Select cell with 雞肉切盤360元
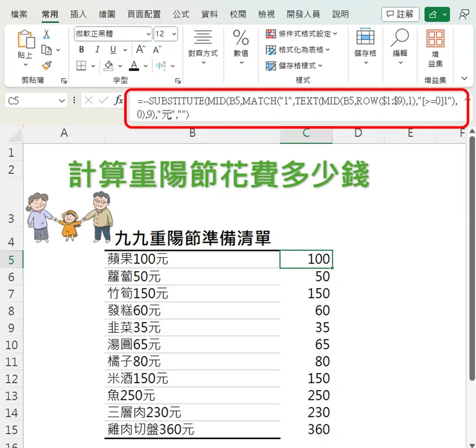 [x=192, y=429]
